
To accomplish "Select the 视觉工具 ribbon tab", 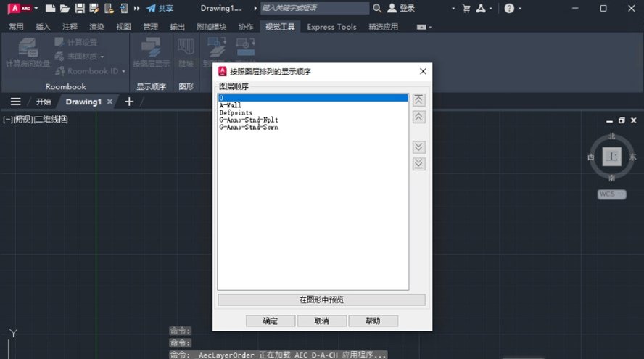I will 280,27.
